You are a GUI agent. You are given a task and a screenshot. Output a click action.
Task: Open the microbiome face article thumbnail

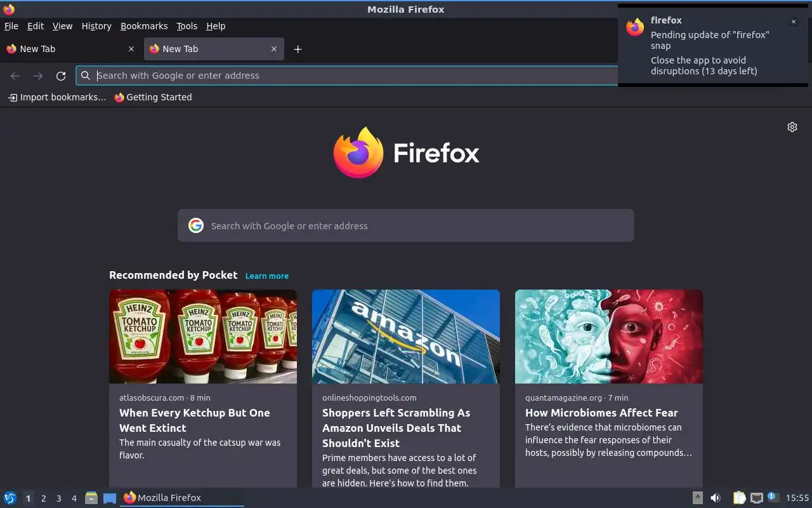[609, 337]
